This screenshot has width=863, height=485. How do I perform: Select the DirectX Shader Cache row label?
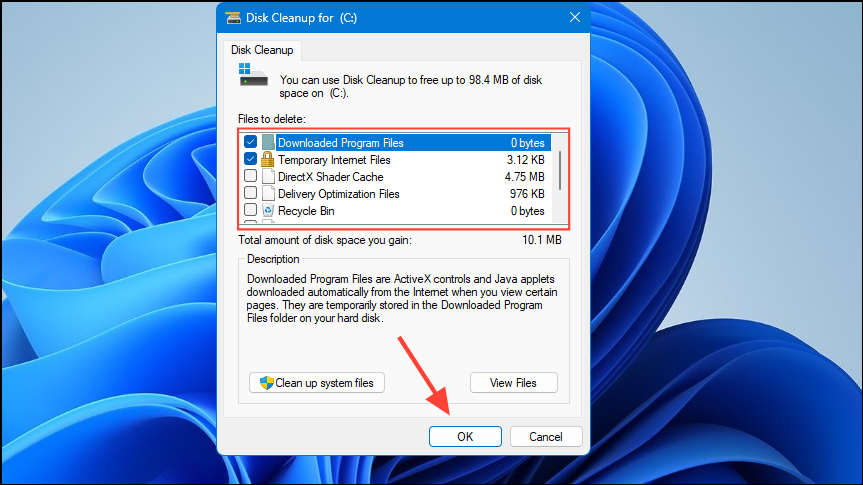(331, 177)
